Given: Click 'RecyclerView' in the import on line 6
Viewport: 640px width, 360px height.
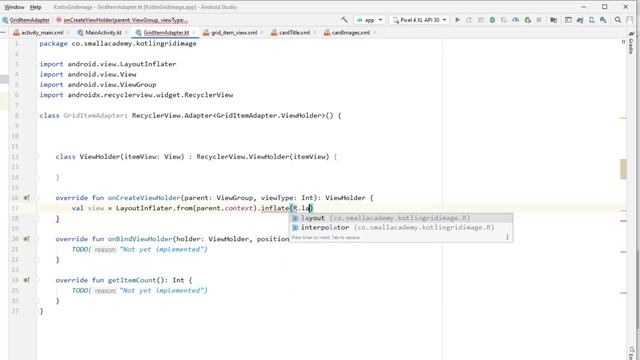Looking at the screenshot, I should (x=209, y=95).
